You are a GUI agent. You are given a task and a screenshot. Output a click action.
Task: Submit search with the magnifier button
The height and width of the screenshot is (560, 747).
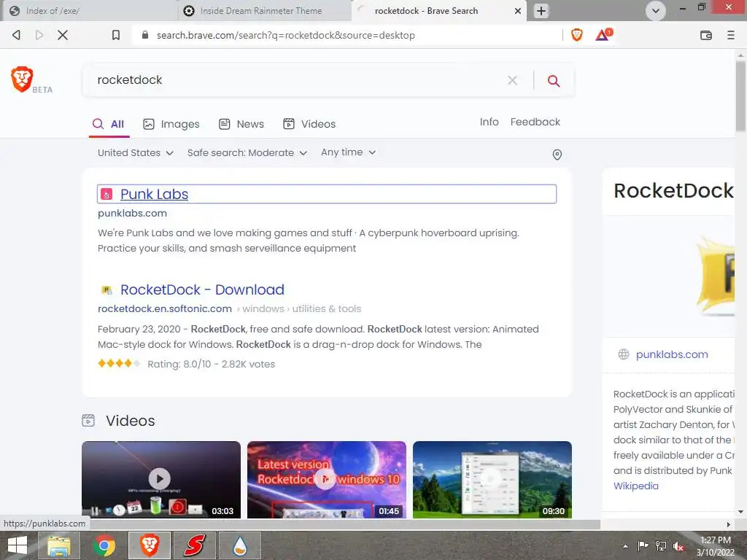click(x=553, y=80)
